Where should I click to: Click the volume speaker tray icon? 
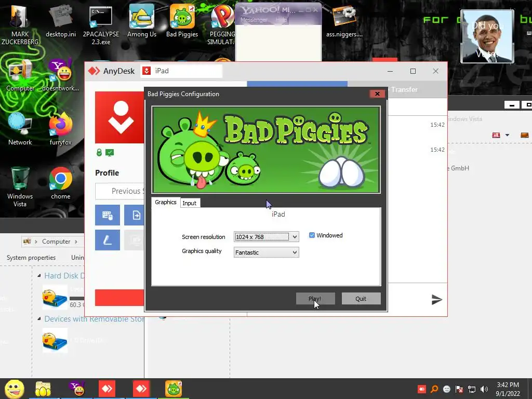[x=484, y=389]
